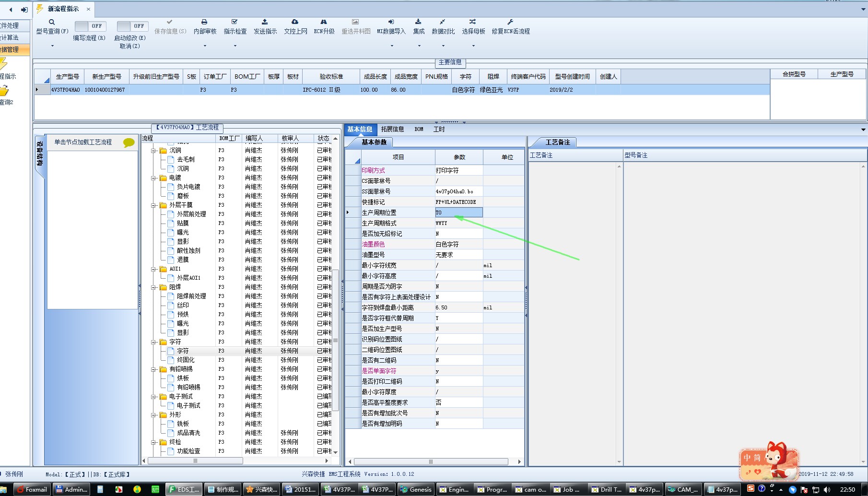Toggle the 编写流程 (R) switch
The image size is (868, 496).
tap(90, 26)
